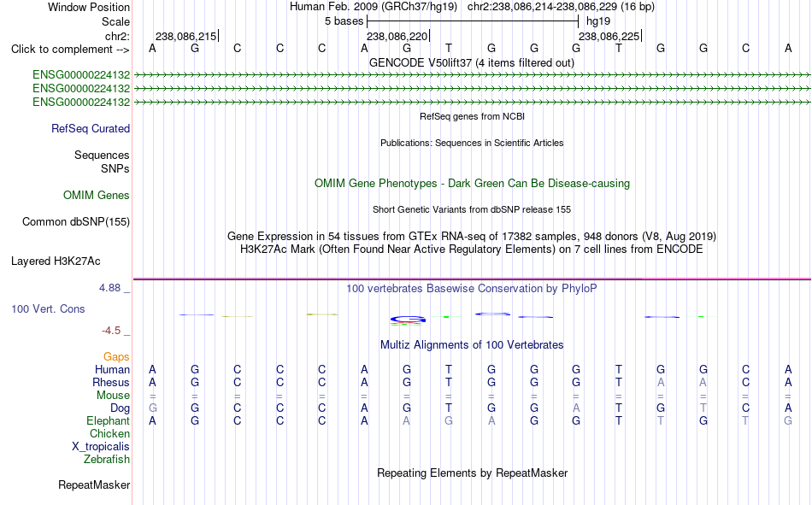Click the third ENSG00000224132 gene label
Image resolution: width=812 pixels, height=505 pixels.
[x=81, y=102]
